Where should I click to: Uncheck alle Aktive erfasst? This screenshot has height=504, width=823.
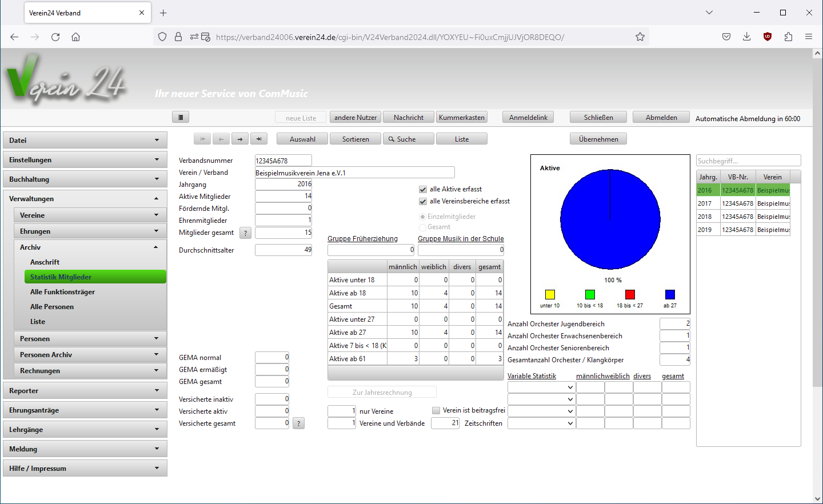[x=423, y=189]
